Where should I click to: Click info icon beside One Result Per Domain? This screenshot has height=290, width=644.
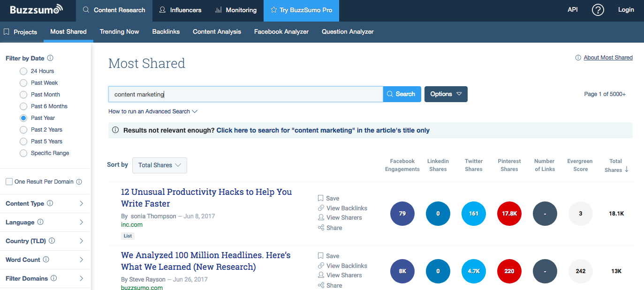click(79, 182)
